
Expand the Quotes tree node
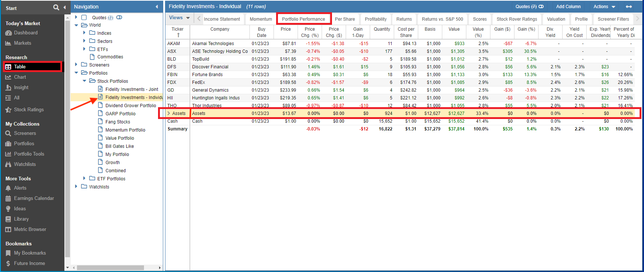(76, 17)
